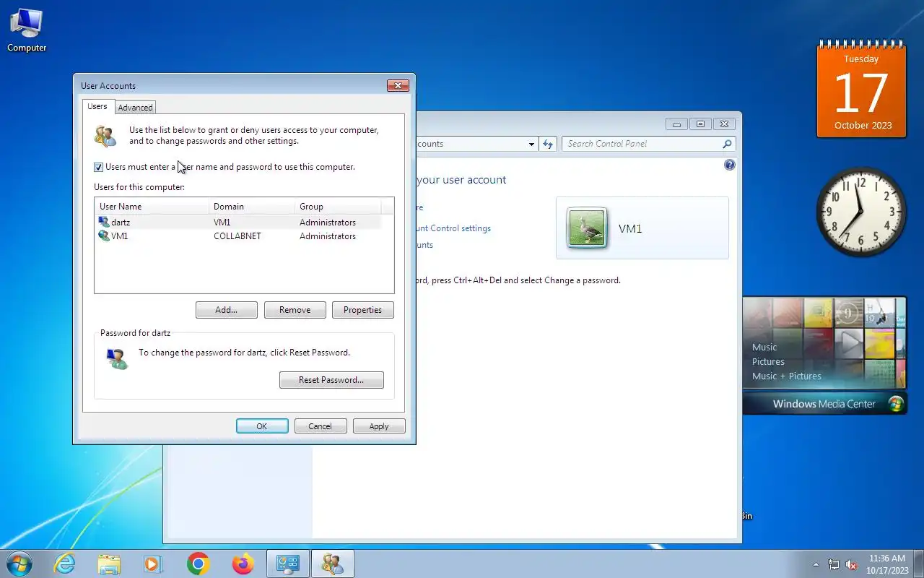
Task: Confirm with the OK button
Action: [x=262, y=426]
